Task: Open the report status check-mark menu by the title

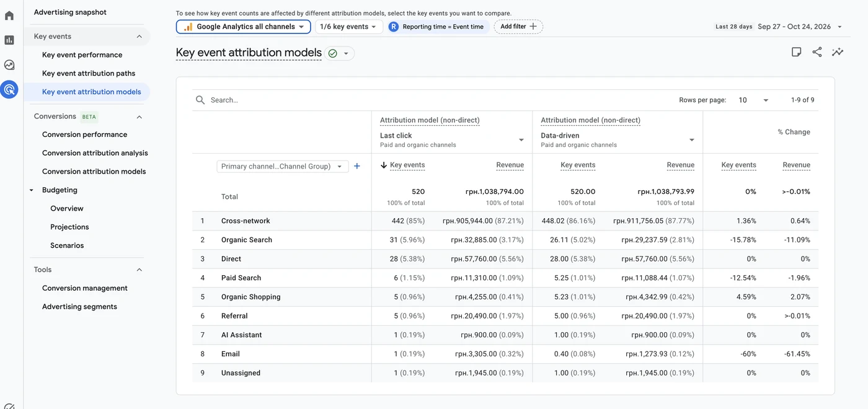Action: pyautogui.click(x=340, y=53)
